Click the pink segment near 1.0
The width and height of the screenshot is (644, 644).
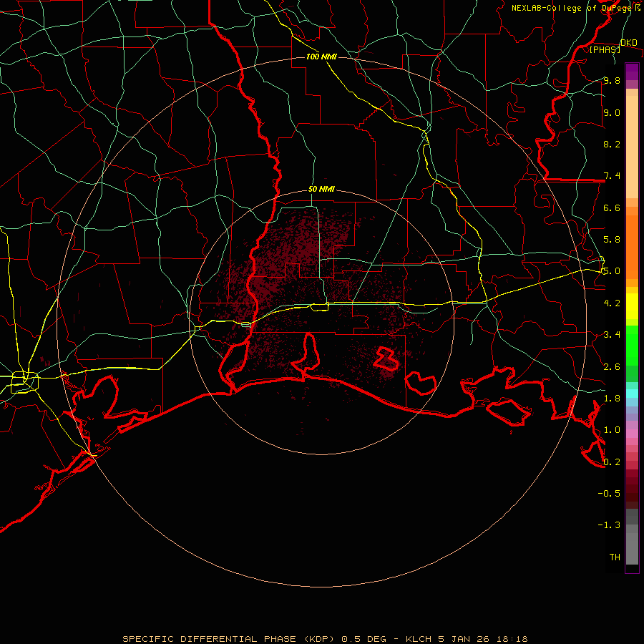(x=632, y=434)
